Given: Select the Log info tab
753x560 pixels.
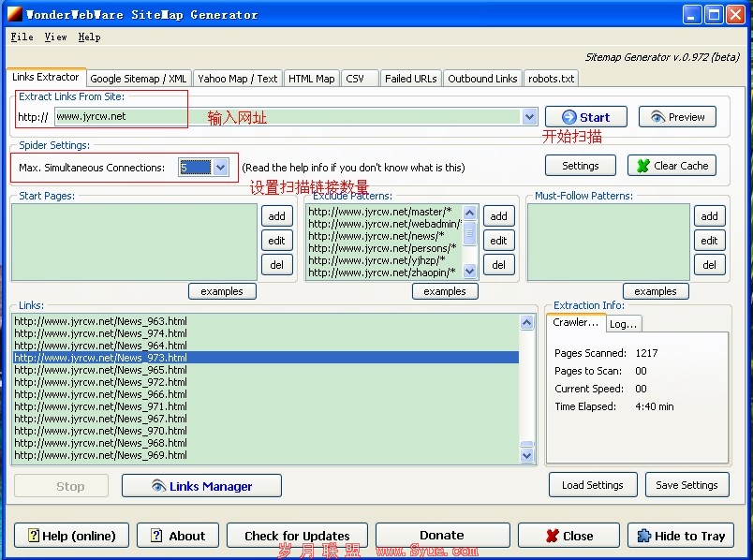Looking at the screenshot, I should pos(624,324).
